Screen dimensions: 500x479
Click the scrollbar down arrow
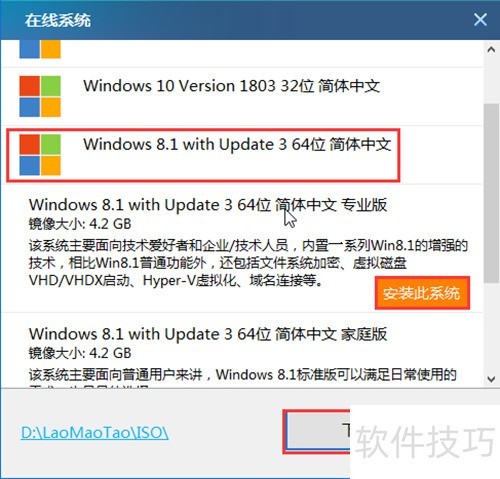point(491,379)
